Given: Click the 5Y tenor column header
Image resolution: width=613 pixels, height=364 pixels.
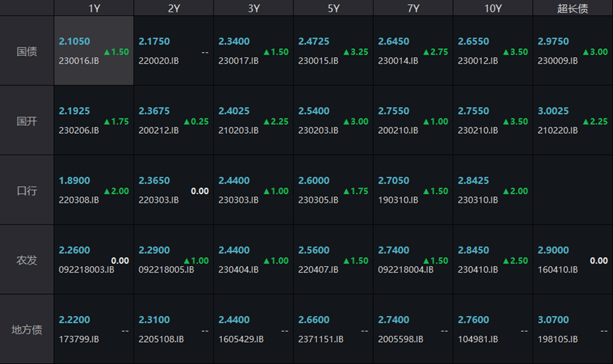Looking at the screenshot, I should (333, 8).
